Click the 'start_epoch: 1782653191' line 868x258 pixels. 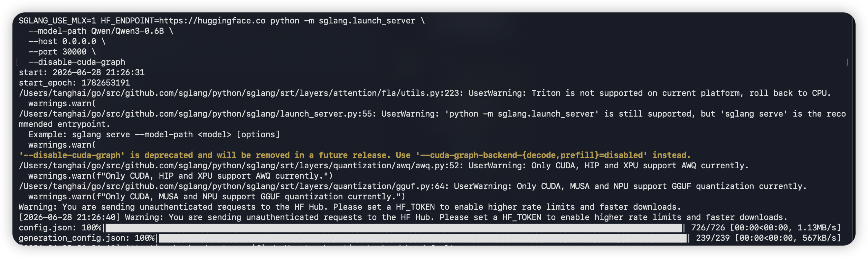[74, 83]
